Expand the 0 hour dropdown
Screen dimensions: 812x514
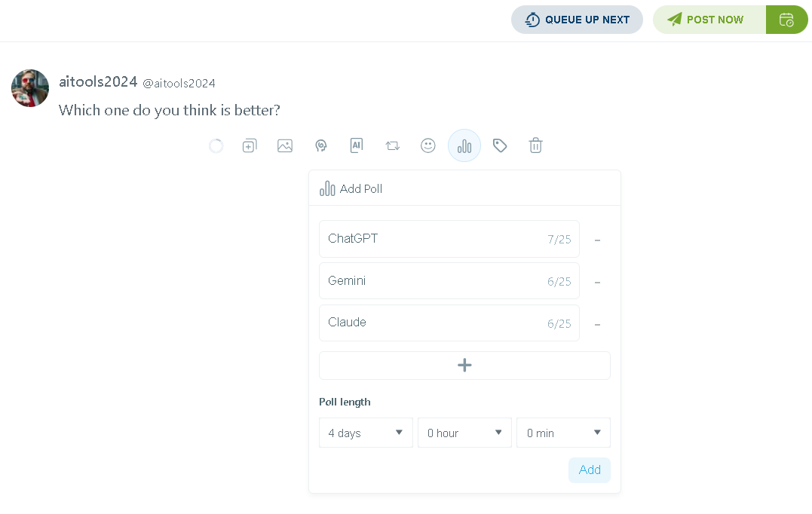tap(464, 433)
